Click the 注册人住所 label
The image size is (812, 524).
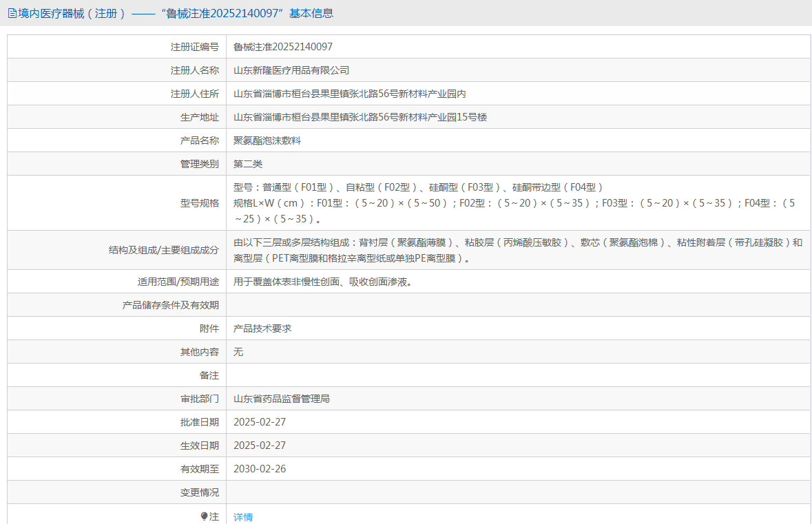click(195, 94)
